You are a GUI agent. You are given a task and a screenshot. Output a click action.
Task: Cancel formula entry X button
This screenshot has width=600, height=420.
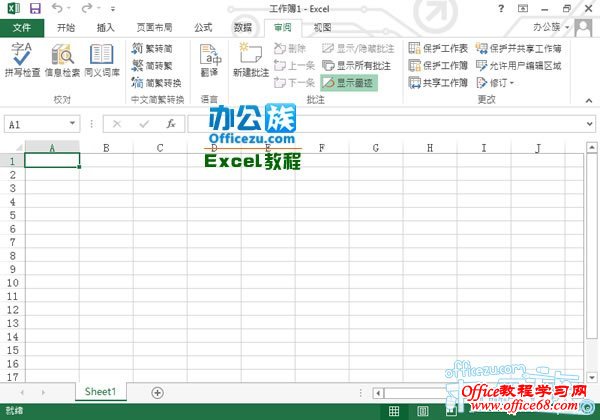pyautogui.click(x=117, y=124)
